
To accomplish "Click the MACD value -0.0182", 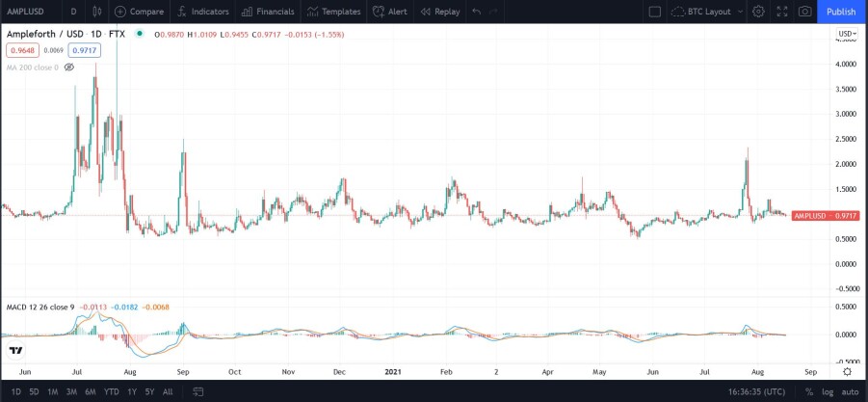I will [x=124, y=307].
